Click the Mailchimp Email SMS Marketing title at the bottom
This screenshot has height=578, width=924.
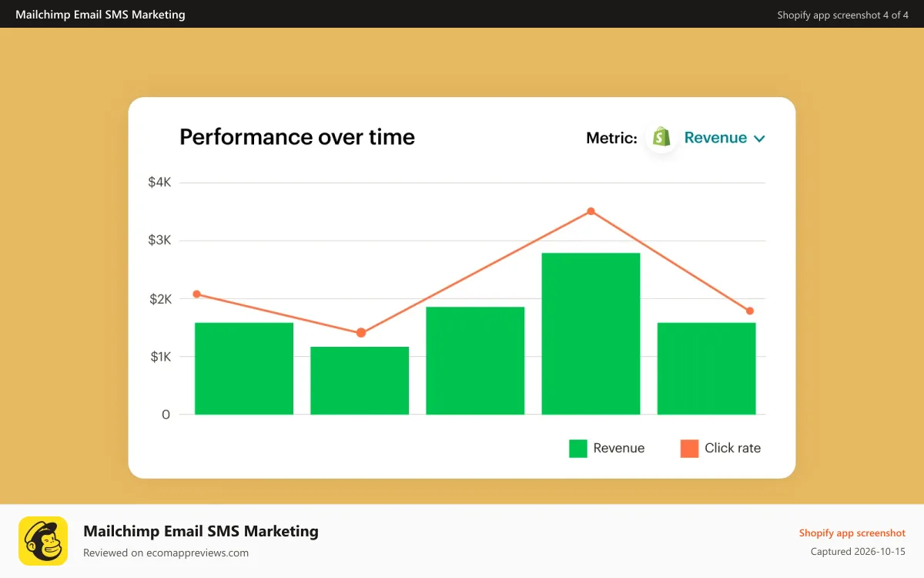(x=201, y=531)
